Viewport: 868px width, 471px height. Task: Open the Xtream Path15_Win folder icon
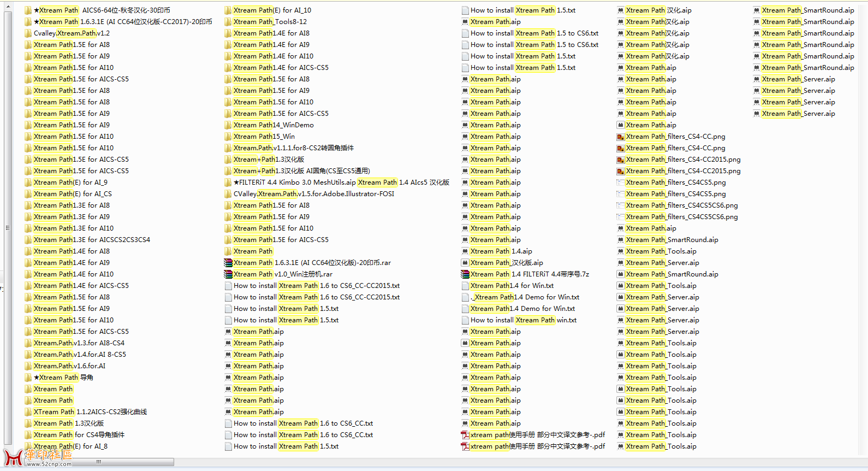(x=228, y=137)
